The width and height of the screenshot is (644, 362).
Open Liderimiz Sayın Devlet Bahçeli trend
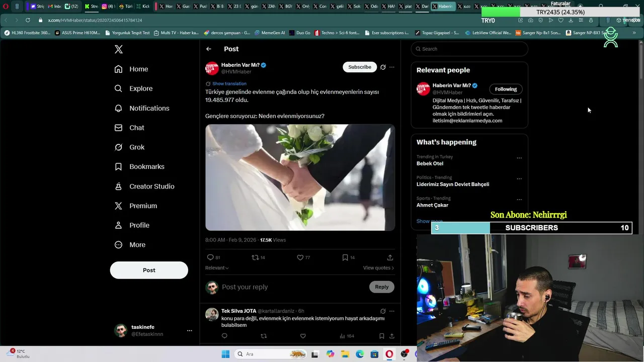tap(453, 185)
